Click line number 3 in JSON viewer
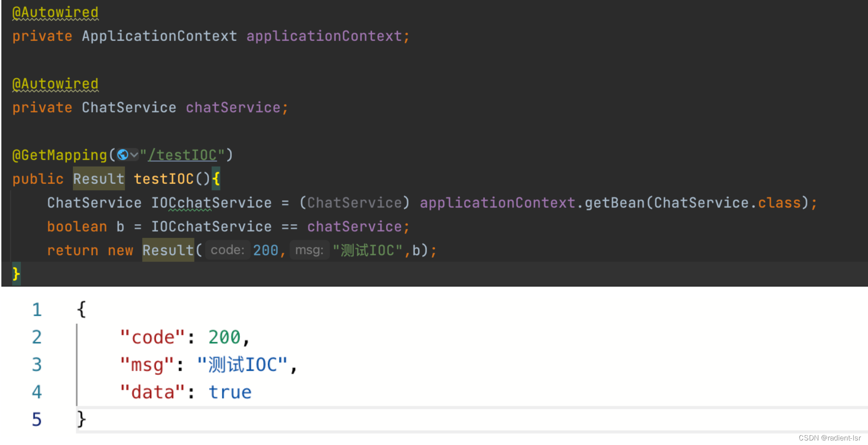 [37, 364]
